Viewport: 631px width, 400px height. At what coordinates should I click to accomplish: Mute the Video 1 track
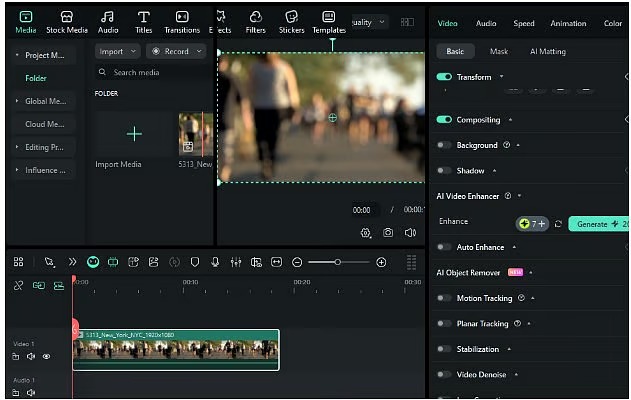[31, 357]
